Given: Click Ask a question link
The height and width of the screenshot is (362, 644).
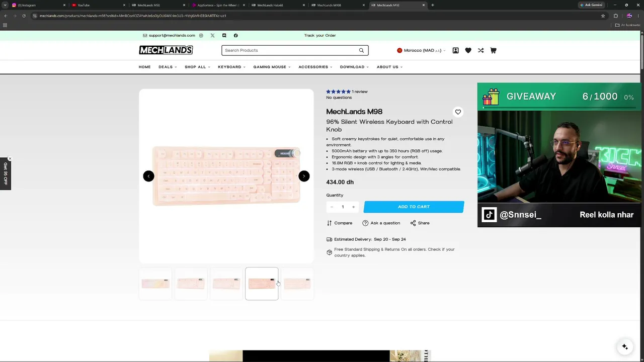Looking at the screenshot, I should pos(381,223).
